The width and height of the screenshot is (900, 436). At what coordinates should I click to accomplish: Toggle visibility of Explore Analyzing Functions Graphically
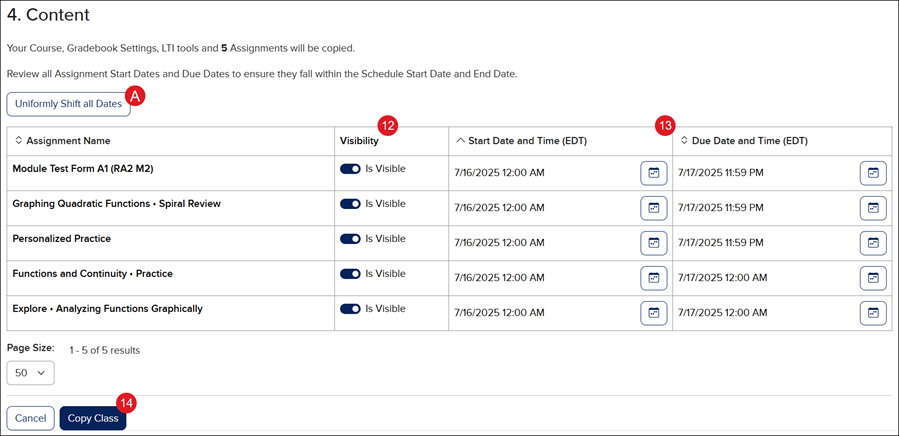tap(350, 309)
